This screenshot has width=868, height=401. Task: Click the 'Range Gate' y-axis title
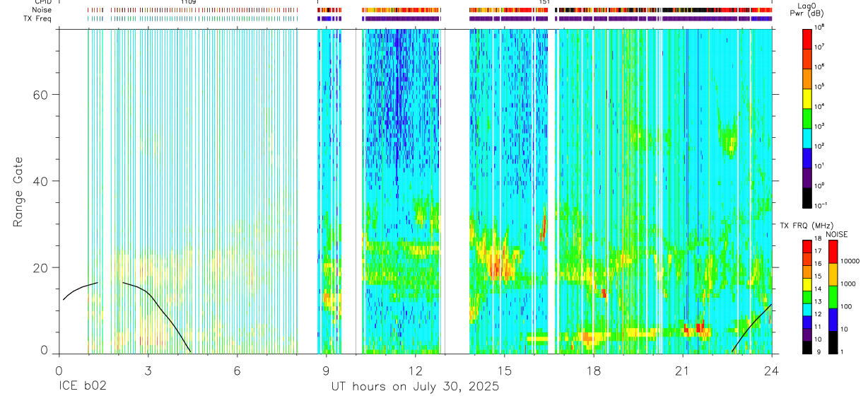point(18,192)
